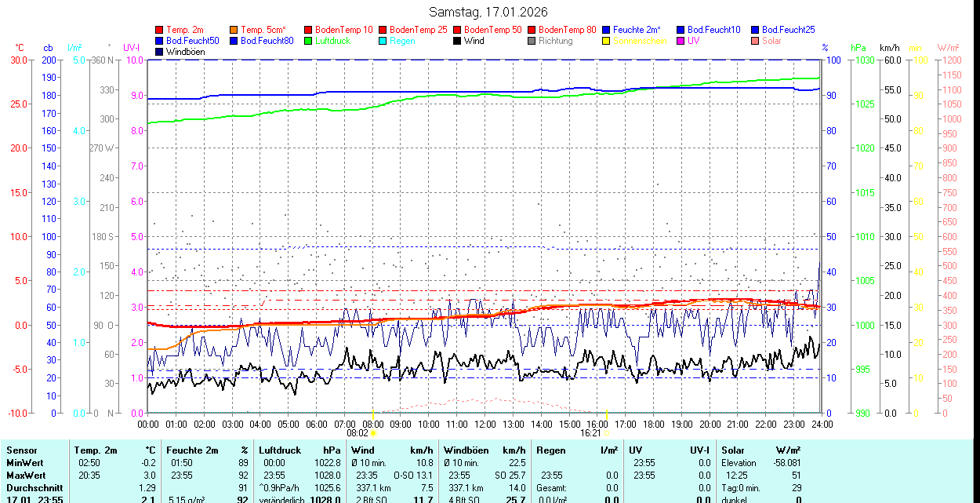
Task: Click the magenta UV legend square
Action: 681,41
